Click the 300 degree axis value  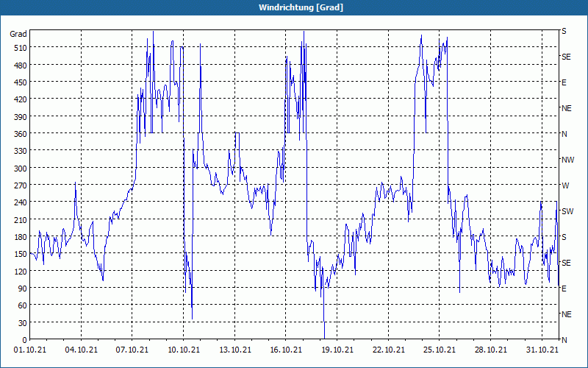coord(21,169)
